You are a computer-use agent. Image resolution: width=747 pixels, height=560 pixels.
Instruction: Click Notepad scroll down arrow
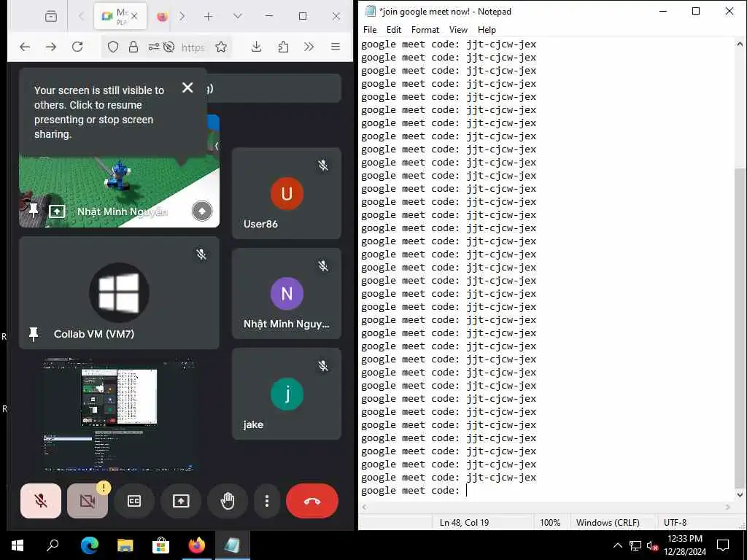(x=740, y=495)
